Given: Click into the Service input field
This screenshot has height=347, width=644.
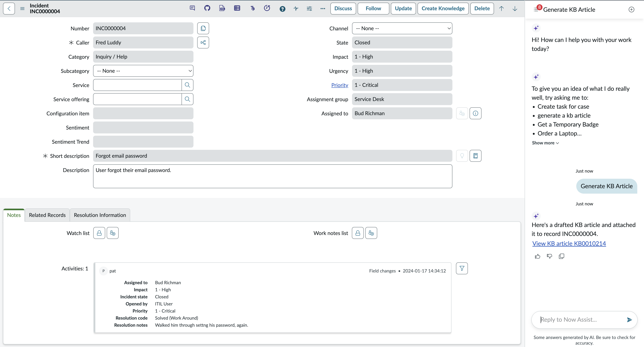Looking at the screenshot, I should [137, 85].
